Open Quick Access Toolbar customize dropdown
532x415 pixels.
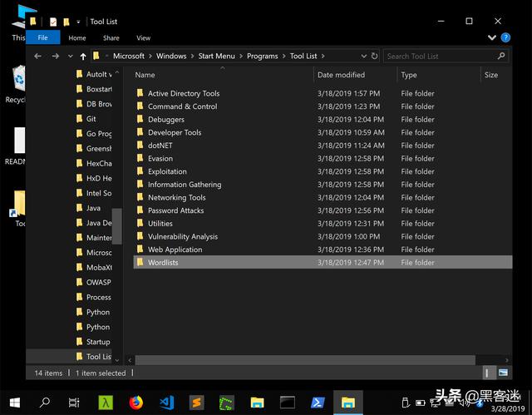pyautogui.click(x=78, y=21)
